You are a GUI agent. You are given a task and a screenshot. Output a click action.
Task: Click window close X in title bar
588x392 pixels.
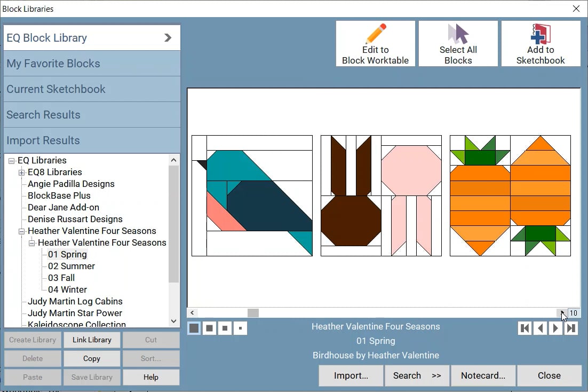pos(576,8)
